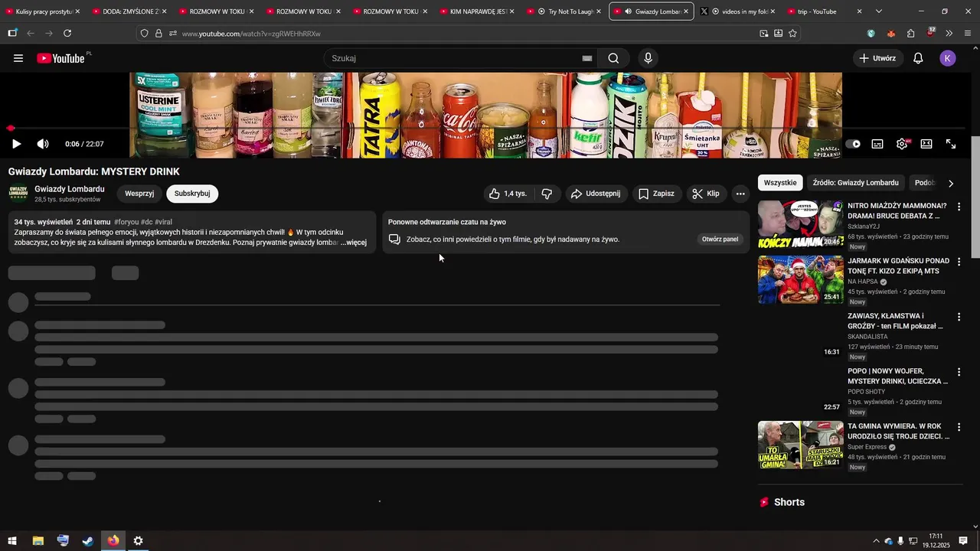Open the extensions puzzle icon
Screen dimensions: 980x551
910,34
